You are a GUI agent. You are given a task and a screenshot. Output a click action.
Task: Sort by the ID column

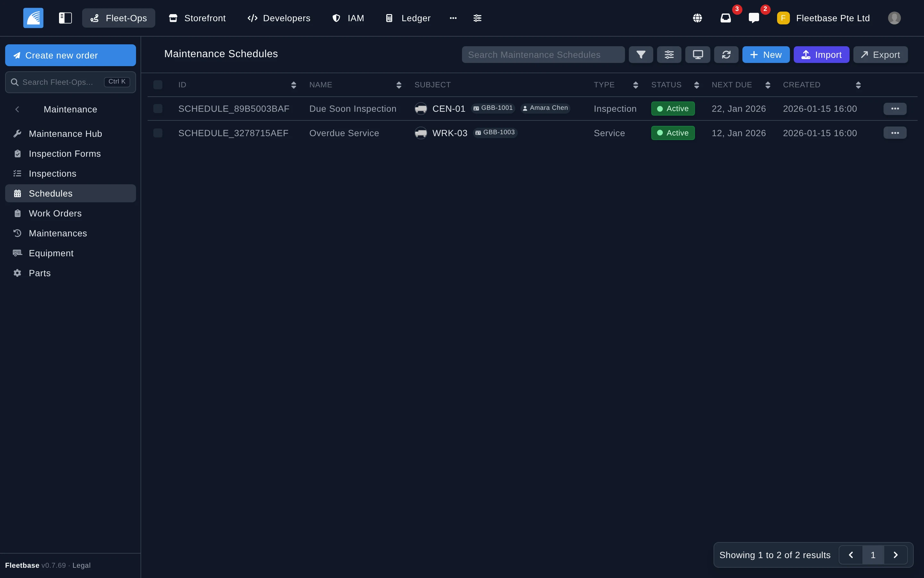point(293,85)
